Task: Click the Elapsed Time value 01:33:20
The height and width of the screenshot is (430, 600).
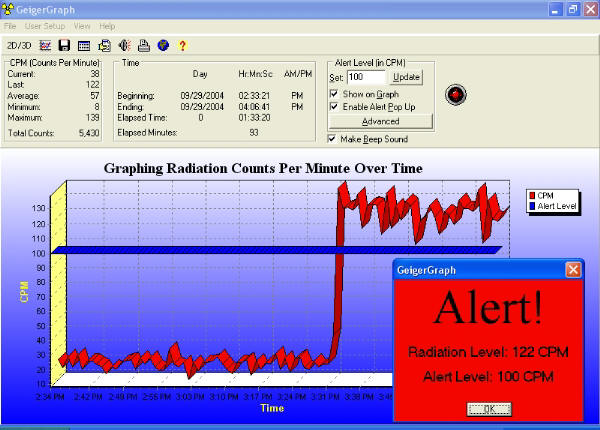Action: (x=254, y=117)
